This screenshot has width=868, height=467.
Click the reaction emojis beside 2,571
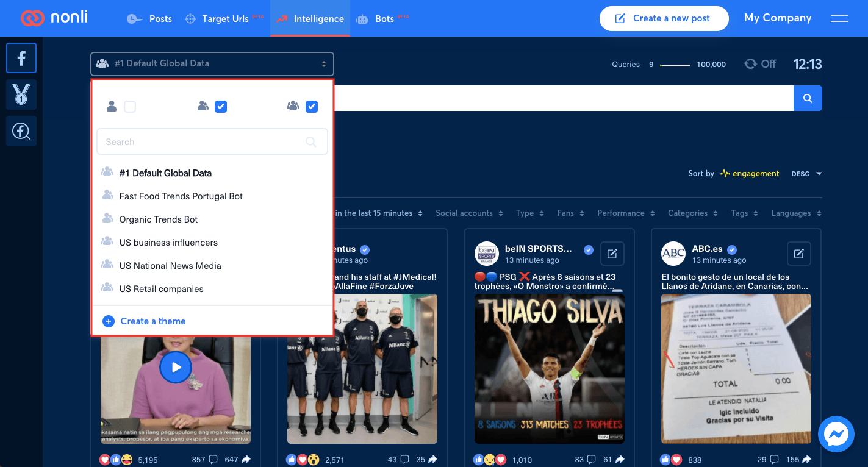tap(303, 459)
